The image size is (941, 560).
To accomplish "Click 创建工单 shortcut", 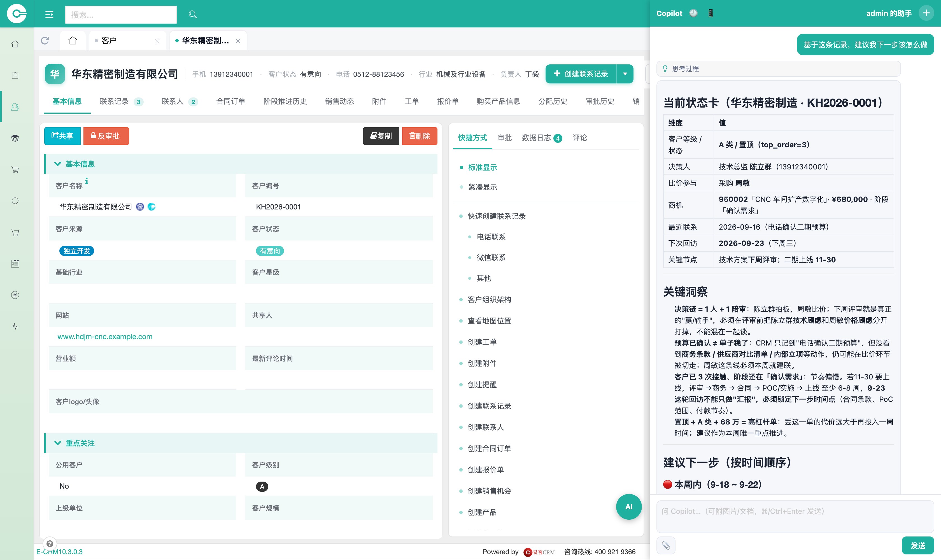I will click(482, 342).
